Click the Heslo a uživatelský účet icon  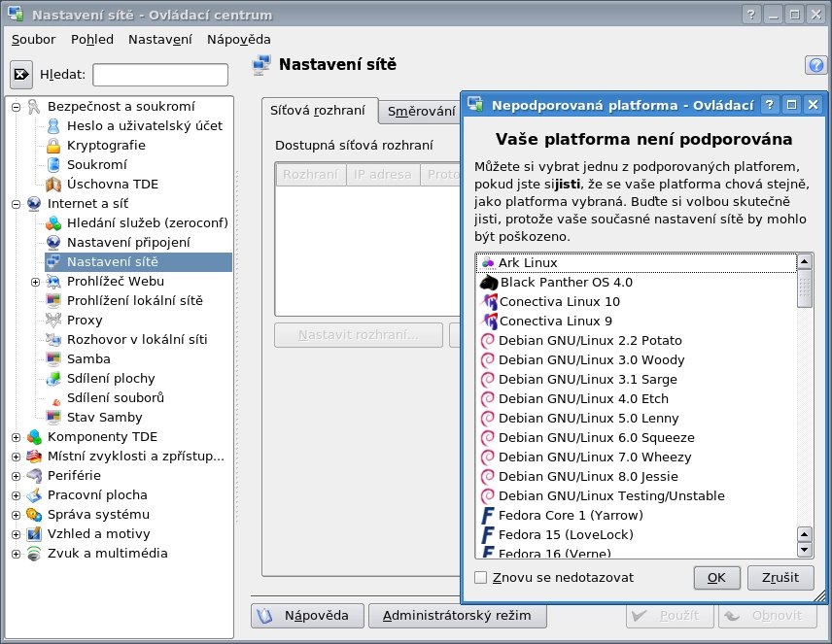point(53,125)
